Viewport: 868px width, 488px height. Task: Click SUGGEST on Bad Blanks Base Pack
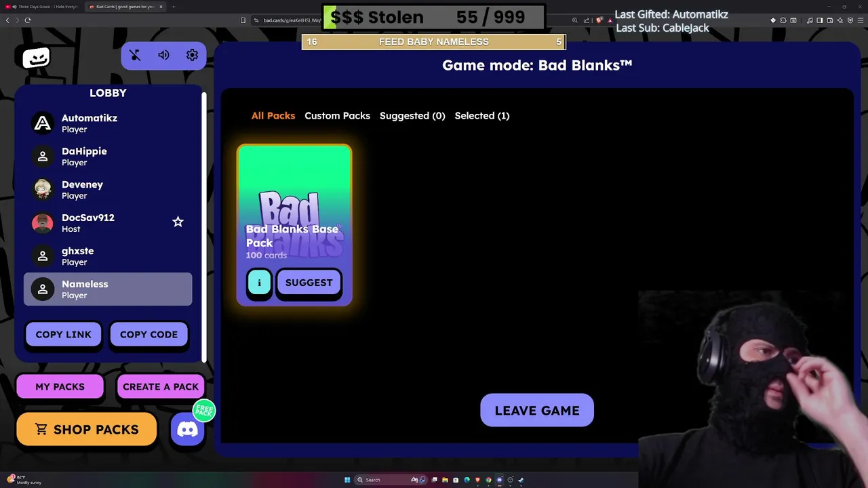pos(309,283)
